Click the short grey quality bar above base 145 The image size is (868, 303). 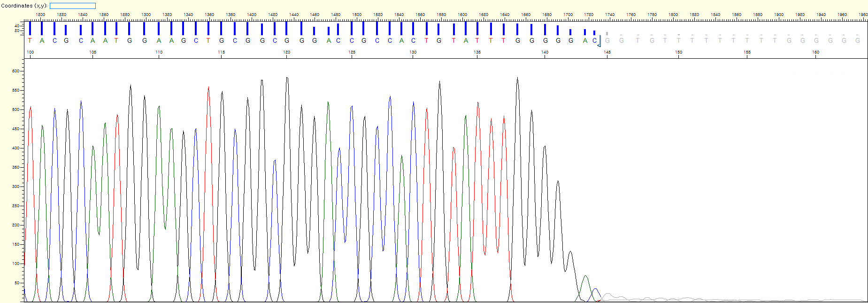point(607,33)
